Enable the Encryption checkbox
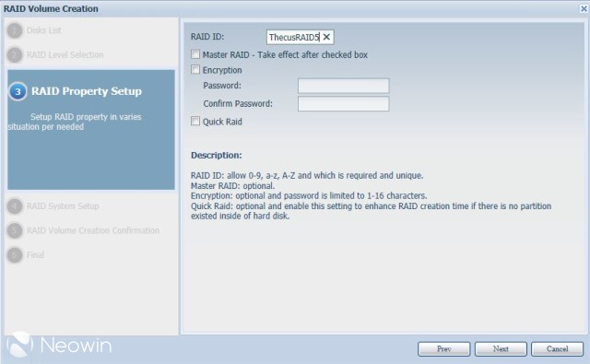590x364 pixels. click(x=195, y=69)
